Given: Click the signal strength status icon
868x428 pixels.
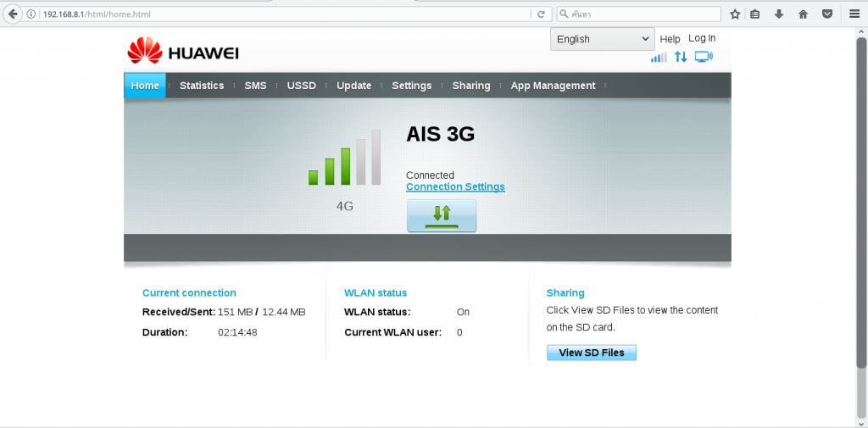Looking at the screenshot, I should coord(659,57).
